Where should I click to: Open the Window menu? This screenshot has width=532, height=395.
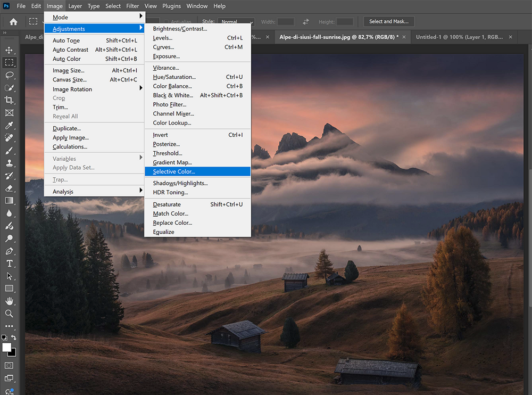[x=197, y=6]
